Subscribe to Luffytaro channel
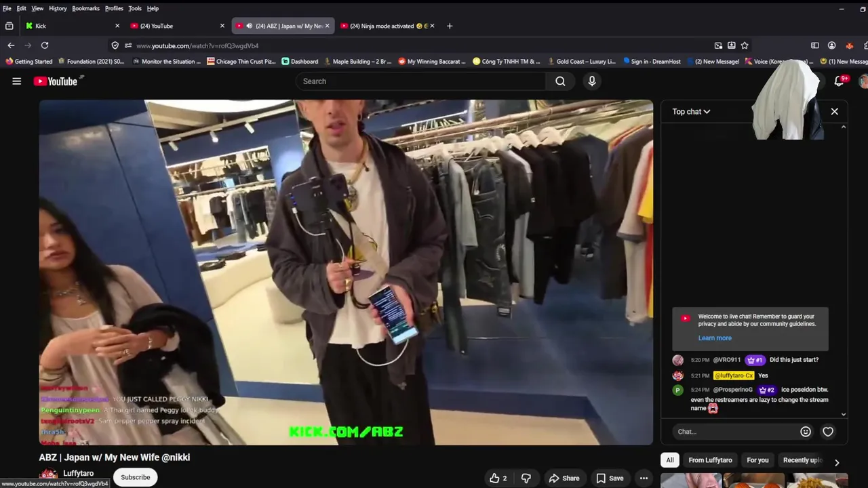 point(136,477)
